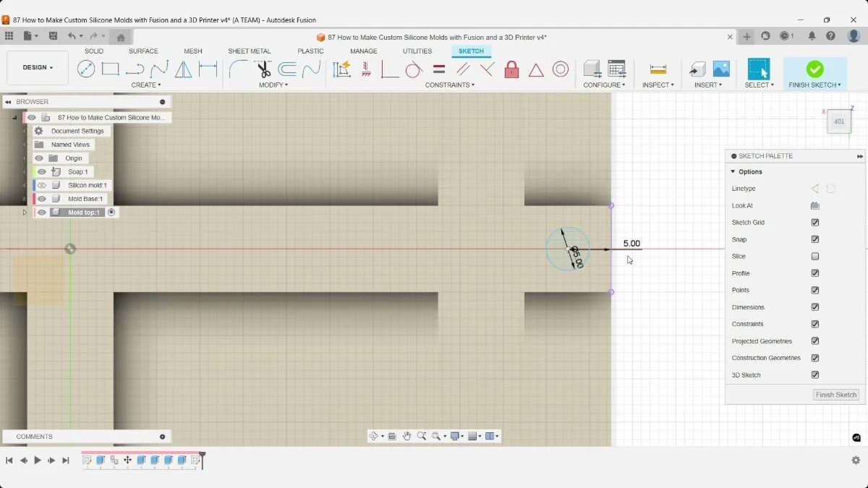Select the Spline tool in Create
Viewport: 868px width, 488px height.
(159, 69)
